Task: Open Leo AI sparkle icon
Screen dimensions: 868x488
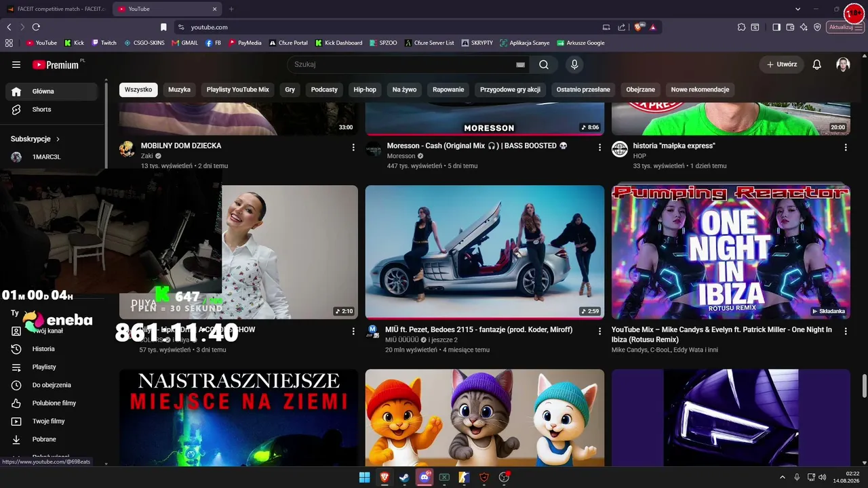Action: 804,27
